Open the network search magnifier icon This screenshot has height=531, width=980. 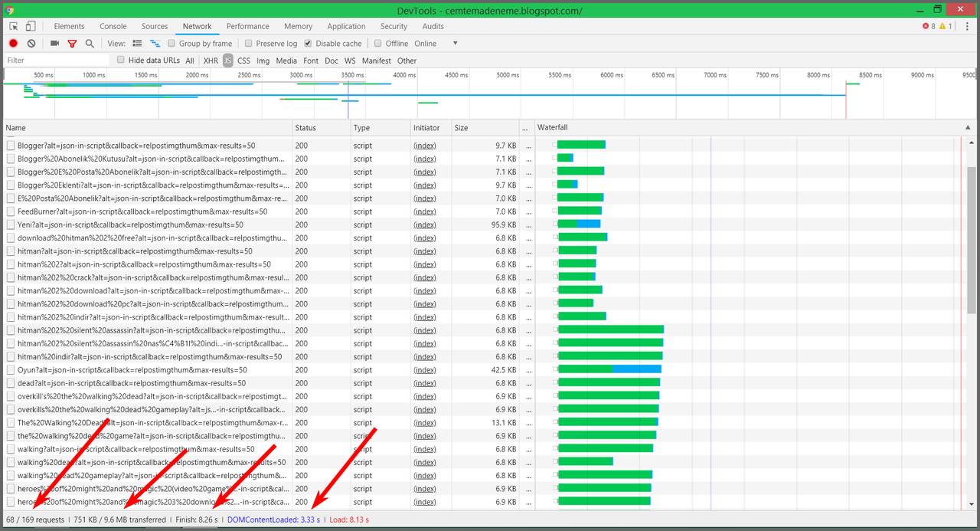point(90,44)
